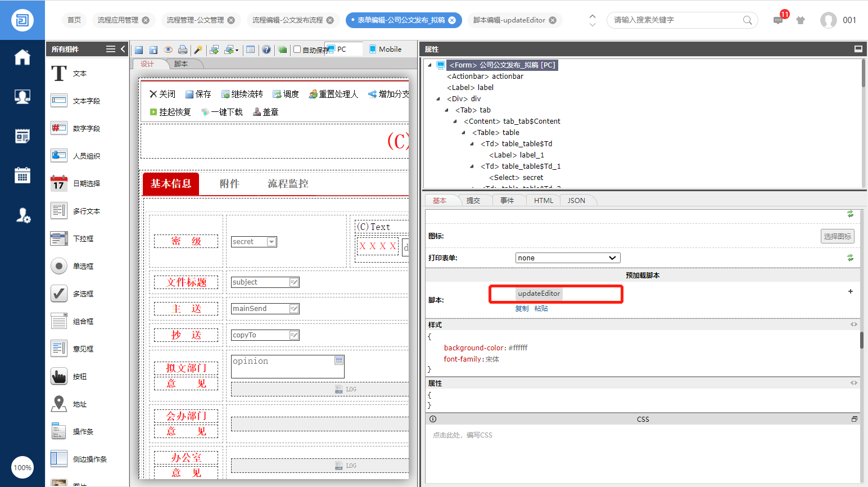The width and height of the screenshot is (868, 487).
Task: Open the message notifications icon with badge 11
Action: (x=778, y=20)
